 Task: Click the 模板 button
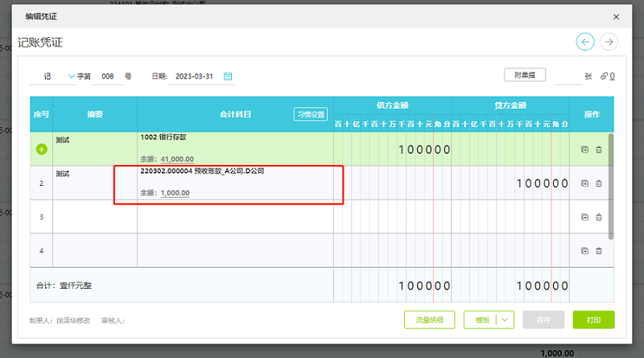(481, 320)
